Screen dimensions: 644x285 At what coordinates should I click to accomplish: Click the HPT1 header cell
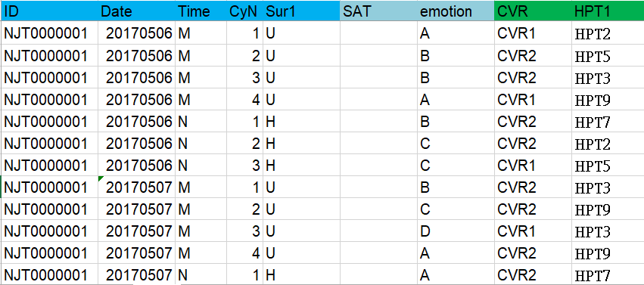point(608,11)
